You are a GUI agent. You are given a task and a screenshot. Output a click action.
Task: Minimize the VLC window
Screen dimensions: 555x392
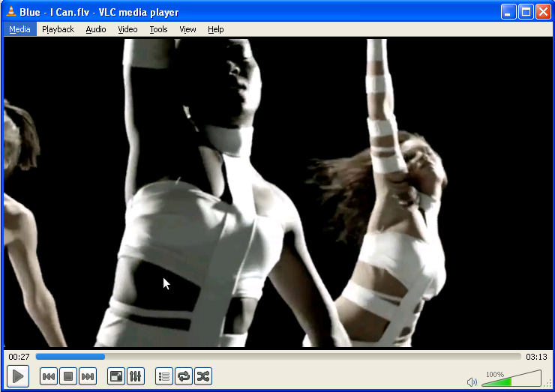tap(508, 12)
